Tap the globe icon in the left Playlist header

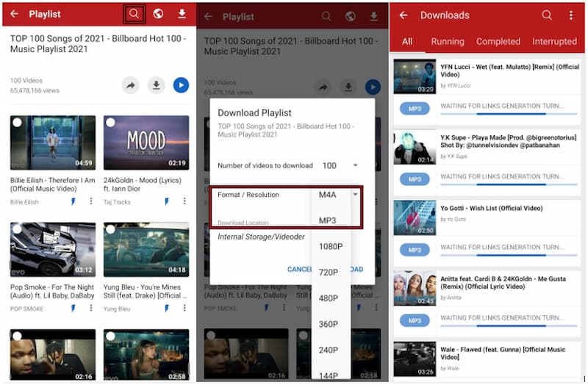point(158,14)
